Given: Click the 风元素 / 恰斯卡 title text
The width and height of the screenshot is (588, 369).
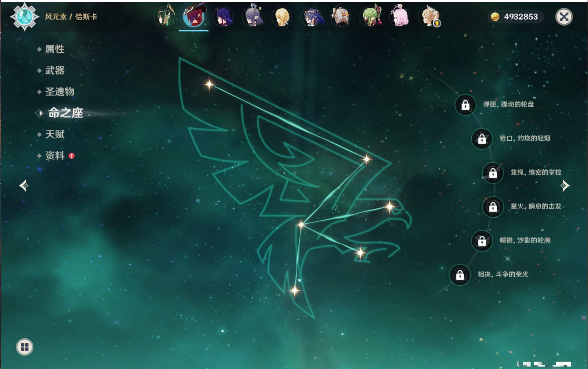Looking at the screenshot, I should coord(71,17).
